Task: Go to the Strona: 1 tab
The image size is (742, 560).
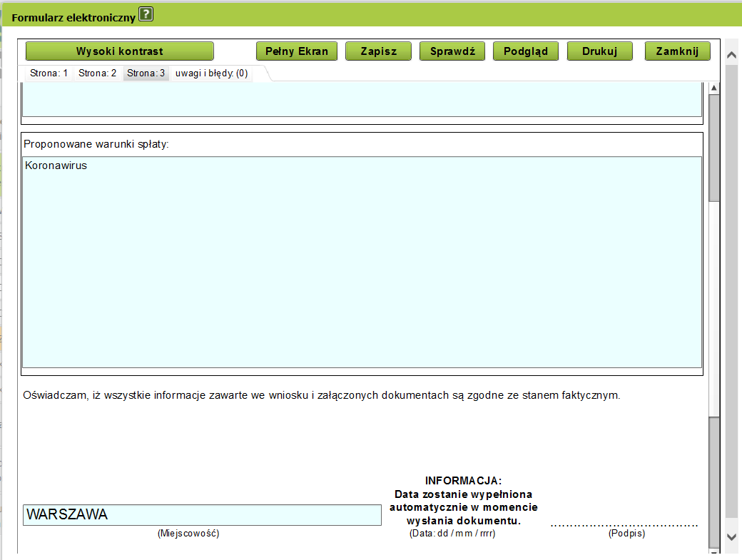Action: point(49,73)
